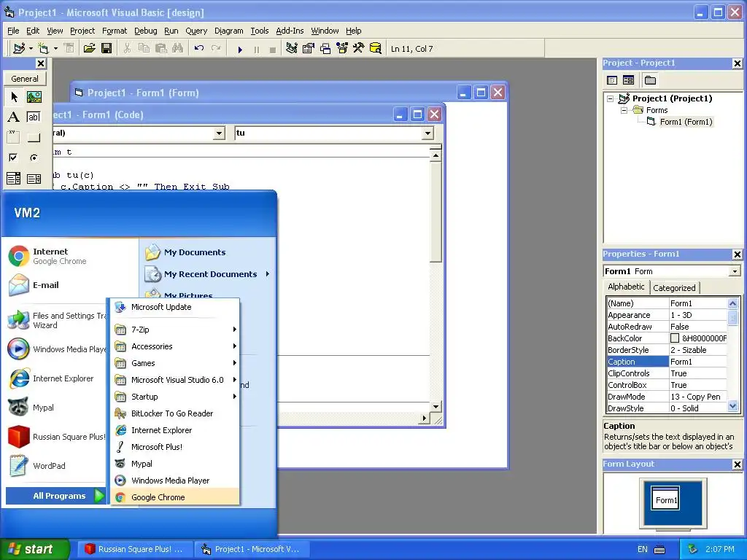The width and height of the screenshot is (747, 560).
Task: Click the Windows start button
Action: point(34,549)
